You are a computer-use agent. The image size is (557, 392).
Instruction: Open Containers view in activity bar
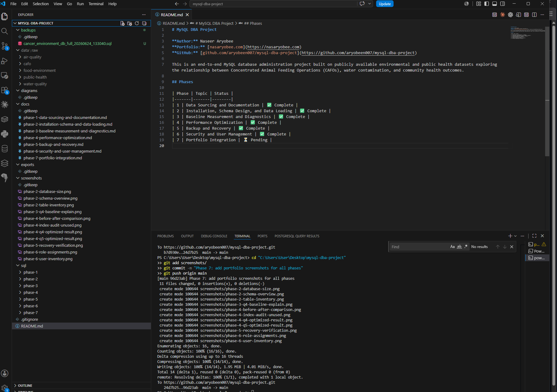point(5,119)
